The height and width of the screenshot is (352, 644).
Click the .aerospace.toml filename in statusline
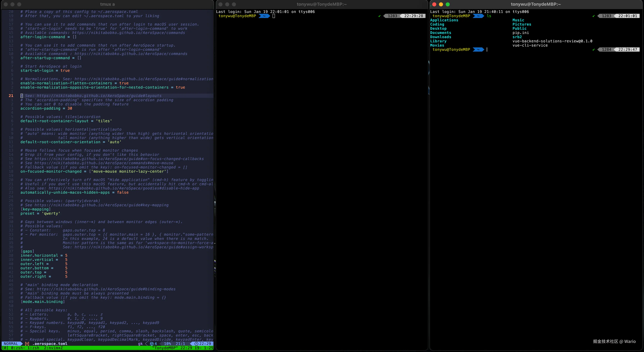(x=50, y=344)
